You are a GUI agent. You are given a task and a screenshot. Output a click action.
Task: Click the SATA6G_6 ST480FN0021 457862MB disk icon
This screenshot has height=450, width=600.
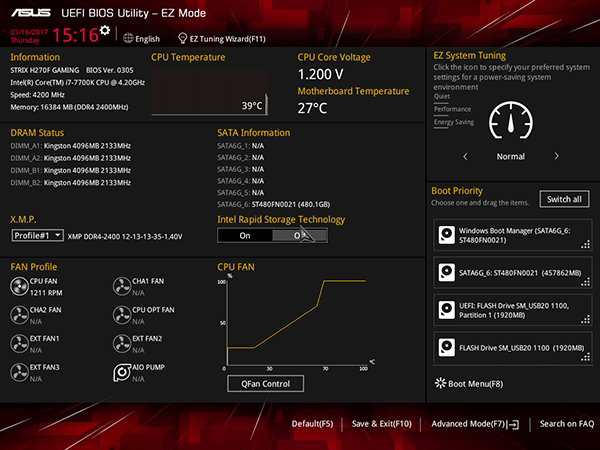(447, 272)
